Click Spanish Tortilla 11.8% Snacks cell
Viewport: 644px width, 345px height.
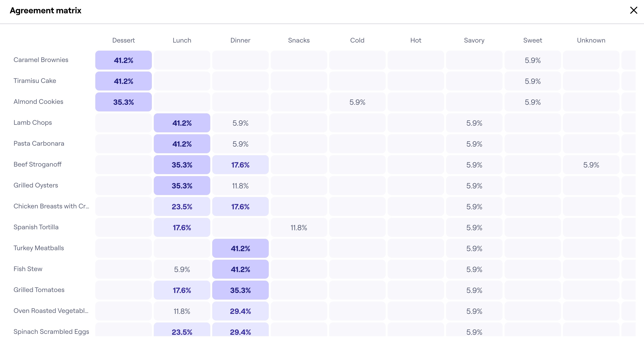point(299,227)
